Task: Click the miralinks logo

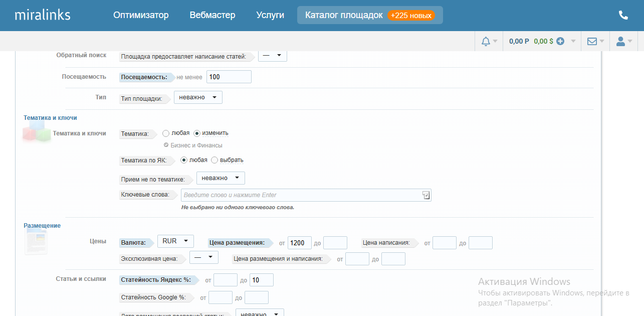Action: click(43, 15)
